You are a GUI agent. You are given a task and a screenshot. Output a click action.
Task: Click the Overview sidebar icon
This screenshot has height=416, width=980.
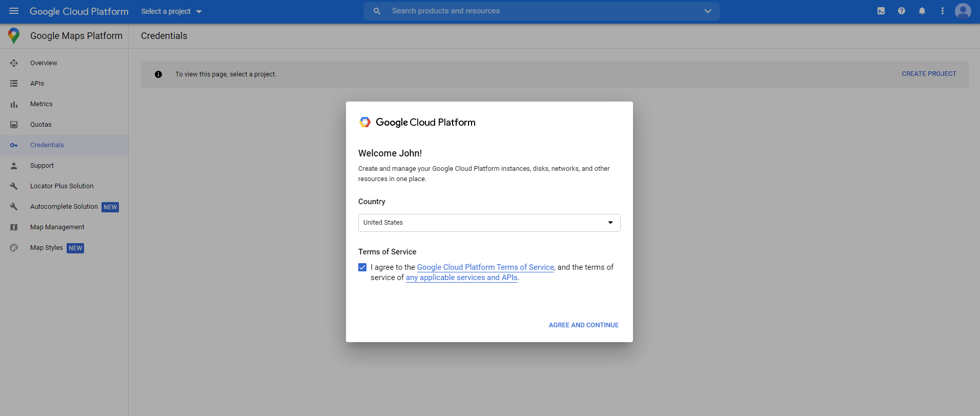tap(14, 63)
